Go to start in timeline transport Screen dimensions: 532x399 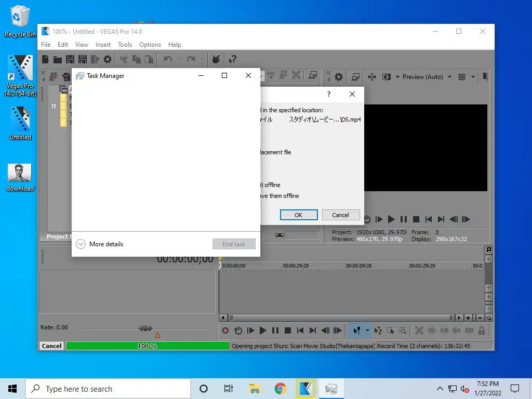click(300, 330)
